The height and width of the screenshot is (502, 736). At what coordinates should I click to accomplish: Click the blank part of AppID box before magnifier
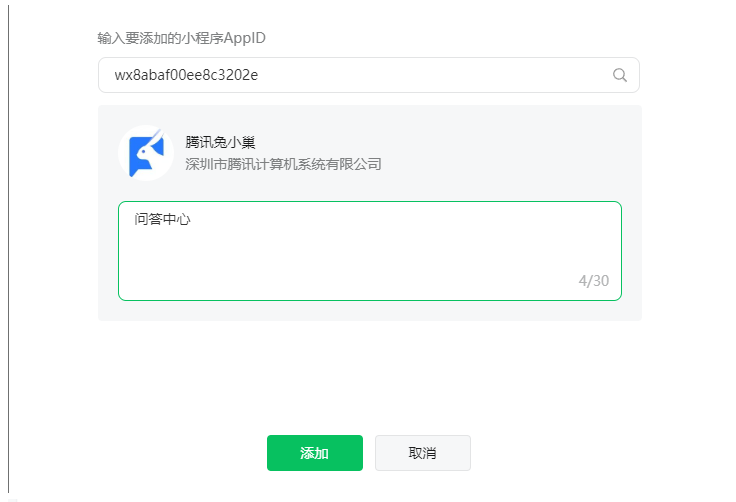(432, 75)
